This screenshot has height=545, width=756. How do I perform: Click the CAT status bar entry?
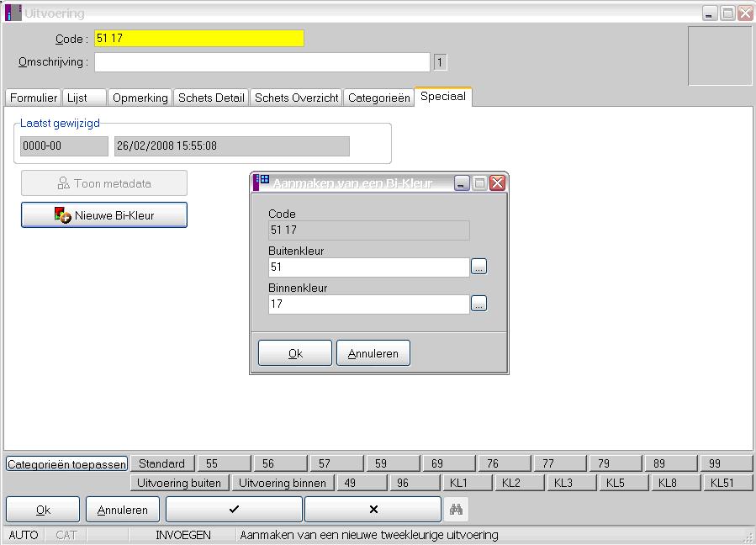point(66,535)
